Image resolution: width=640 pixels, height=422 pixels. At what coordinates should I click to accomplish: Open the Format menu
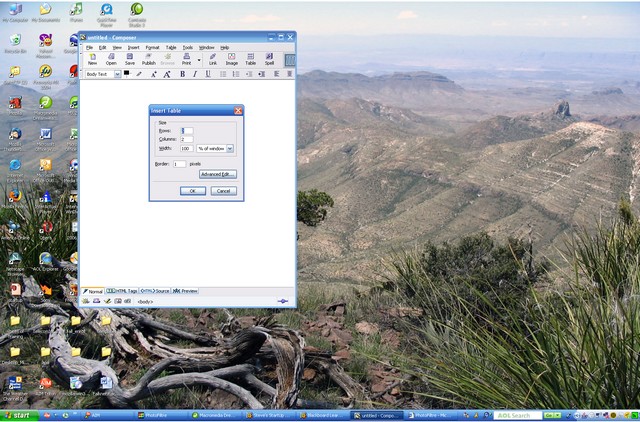click(x=152, y=47)
